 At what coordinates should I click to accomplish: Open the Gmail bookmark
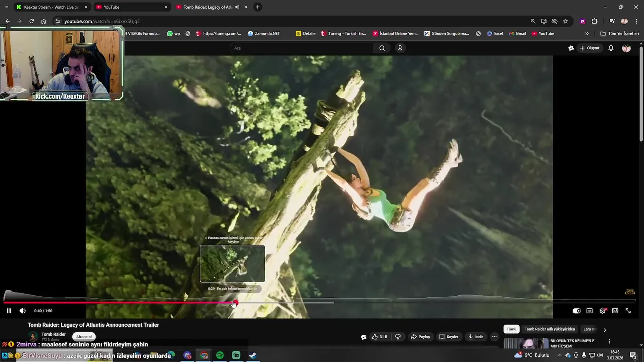(517, 34)
